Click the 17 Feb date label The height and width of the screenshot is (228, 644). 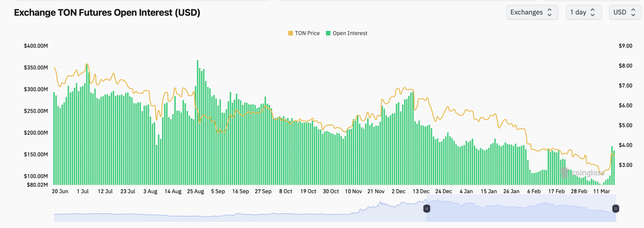click(x=557, y=191)
